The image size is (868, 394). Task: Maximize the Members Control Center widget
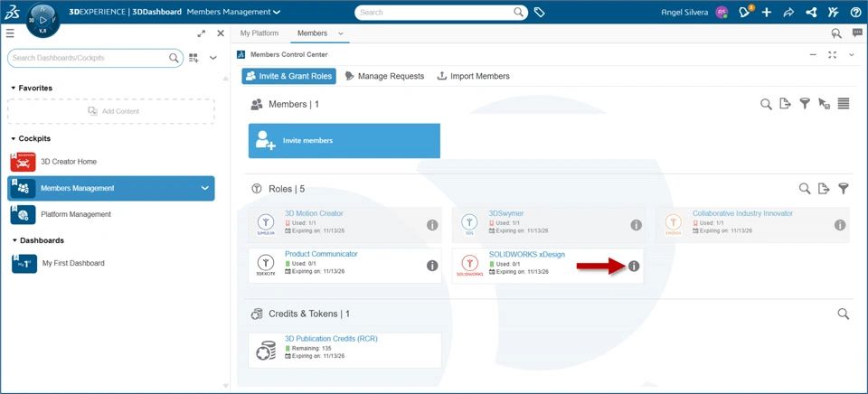(832, 55)
